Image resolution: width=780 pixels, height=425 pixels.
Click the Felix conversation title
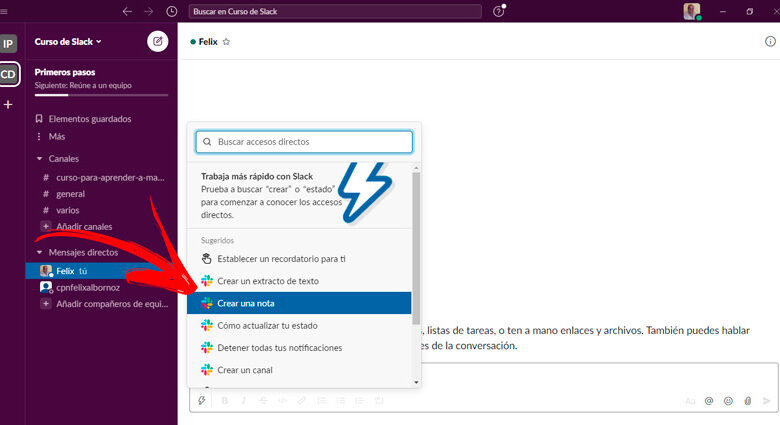click(208, 42)
